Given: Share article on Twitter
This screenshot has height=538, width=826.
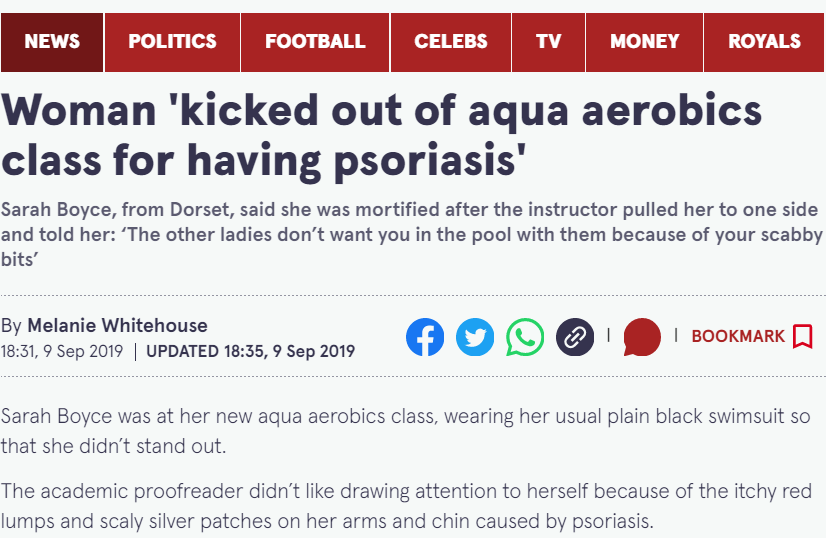Looking at the screenshot, I should pos(475,337).
